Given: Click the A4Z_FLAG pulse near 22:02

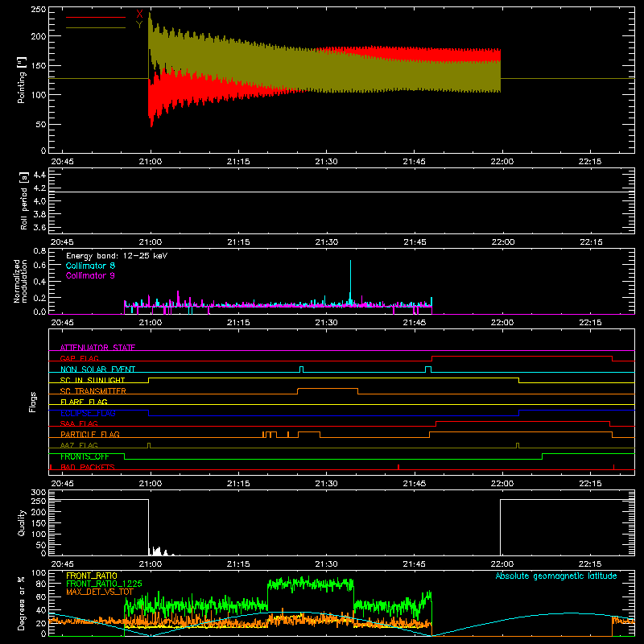Looking at the screenshot, I should [x=518, y=446].
